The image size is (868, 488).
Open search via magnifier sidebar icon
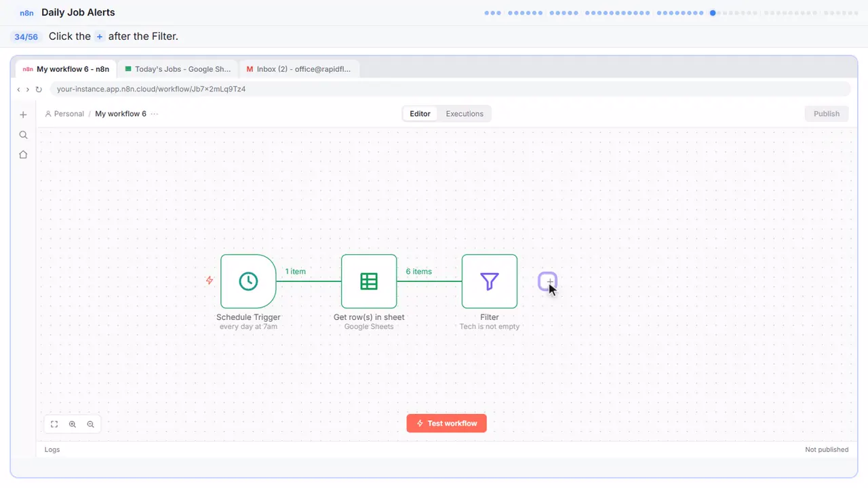(23, 135)
